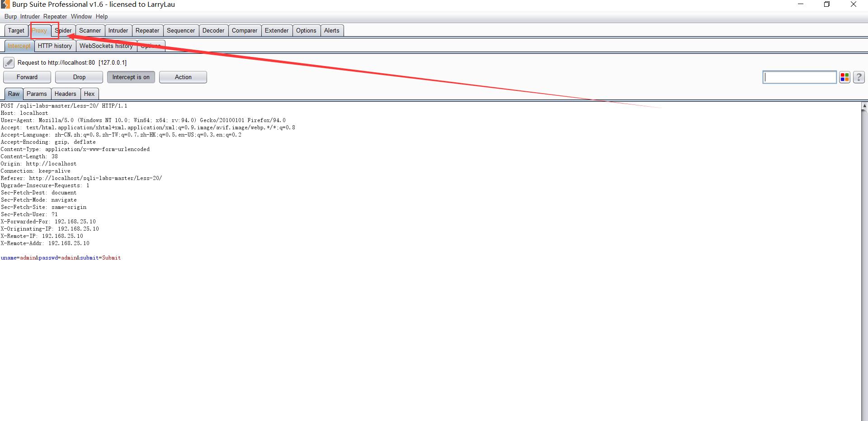Image resolution: width=868 pixels, height=421 pixels.
Task: Switch to the Hex view tab
Action: pos(90,94)
